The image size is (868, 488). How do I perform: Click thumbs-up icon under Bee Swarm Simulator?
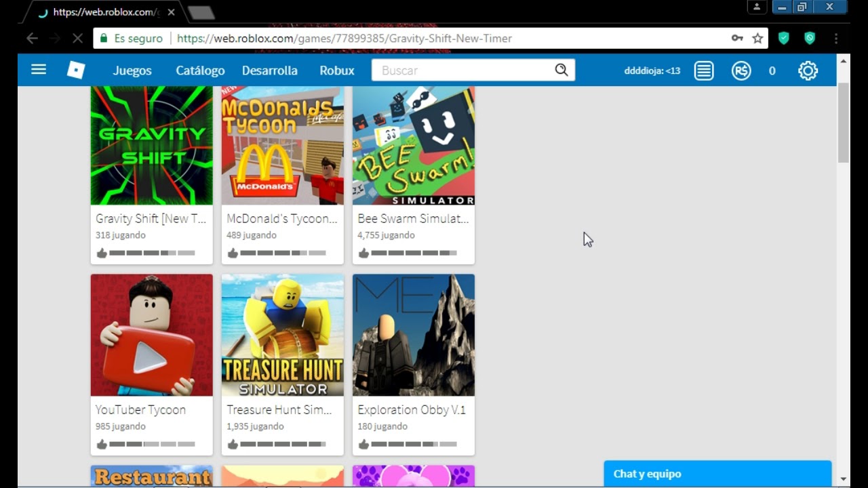pos(363,253)
